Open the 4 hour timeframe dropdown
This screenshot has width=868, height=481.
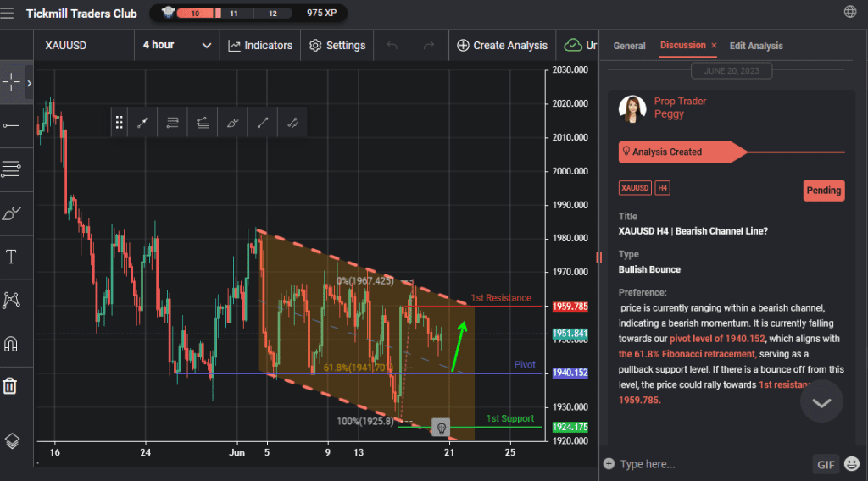point(177,46)
